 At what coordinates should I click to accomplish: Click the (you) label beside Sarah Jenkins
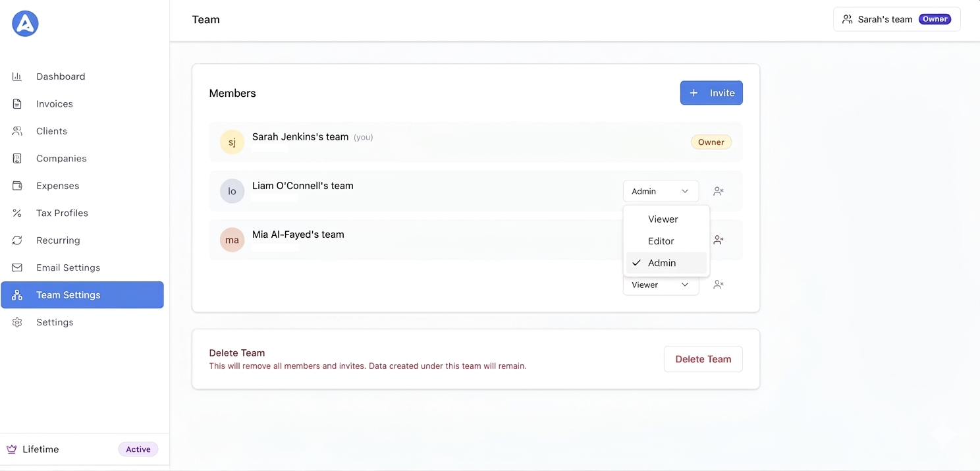pyautogui.click(x=364, y=138)
